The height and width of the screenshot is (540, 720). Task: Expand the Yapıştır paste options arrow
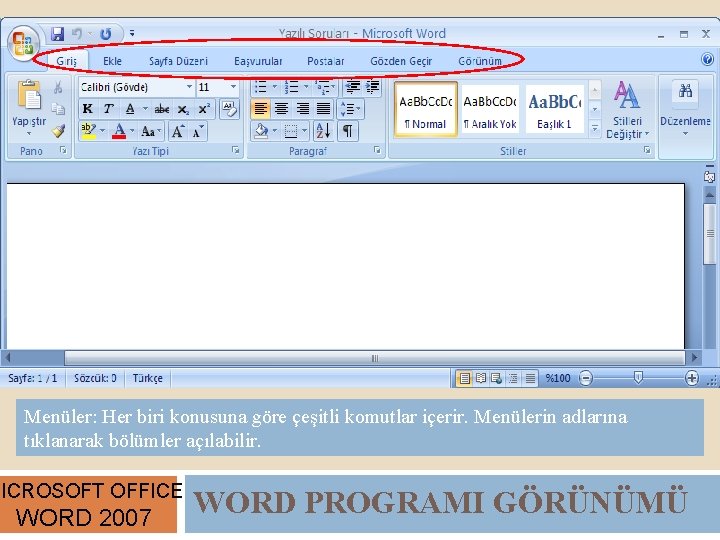point(29,134)
